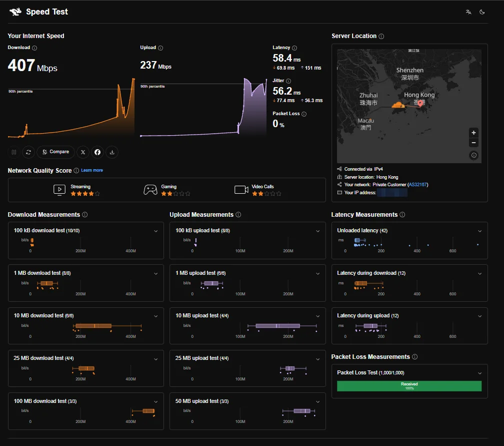Image resolution: width=504 pixels, height=446 pixels.
Task: Open the AS32167 network link
Action: tap(417, 185)
